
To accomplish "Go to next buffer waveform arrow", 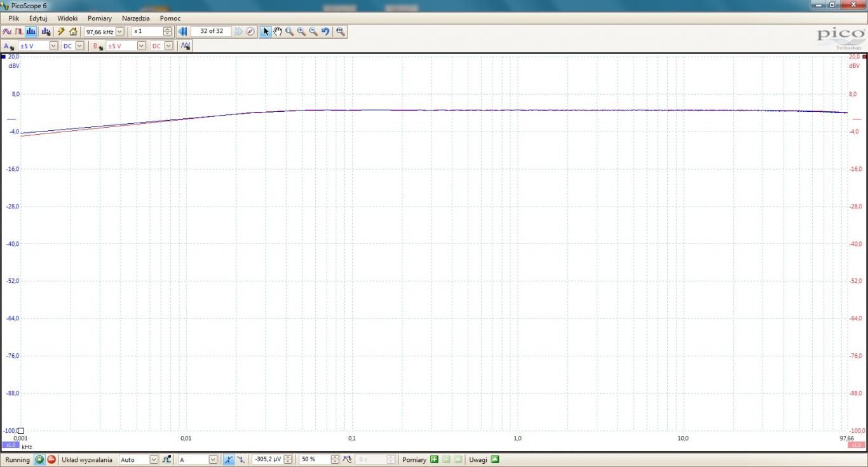I will point(239,31).
